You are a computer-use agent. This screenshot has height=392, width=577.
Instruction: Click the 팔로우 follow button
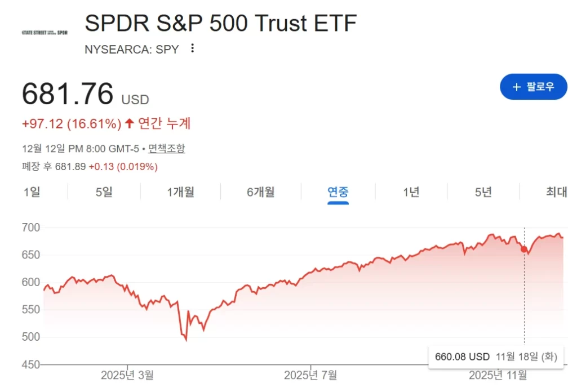[x=533, y=87]
